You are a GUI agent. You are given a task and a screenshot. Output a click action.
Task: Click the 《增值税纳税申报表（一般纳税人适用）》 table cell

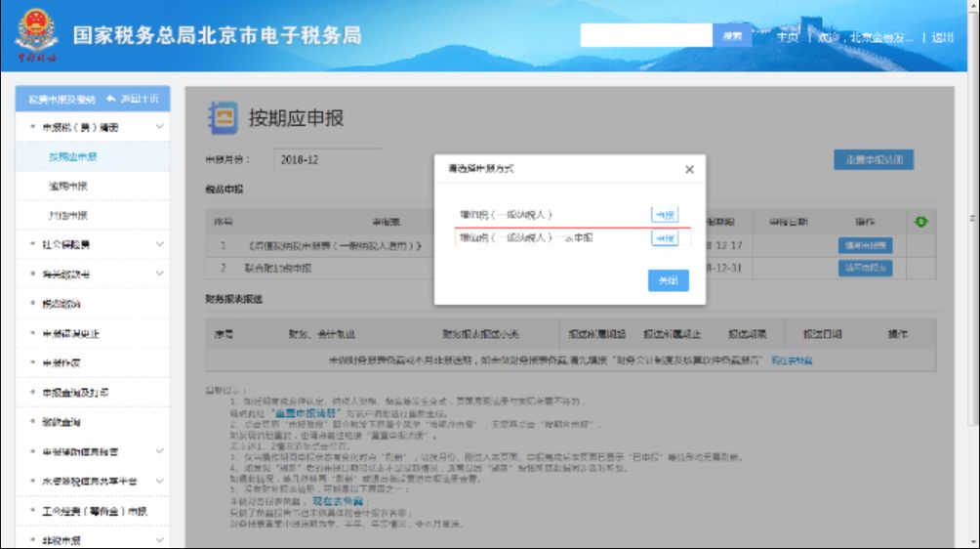(x=335, y=245)
